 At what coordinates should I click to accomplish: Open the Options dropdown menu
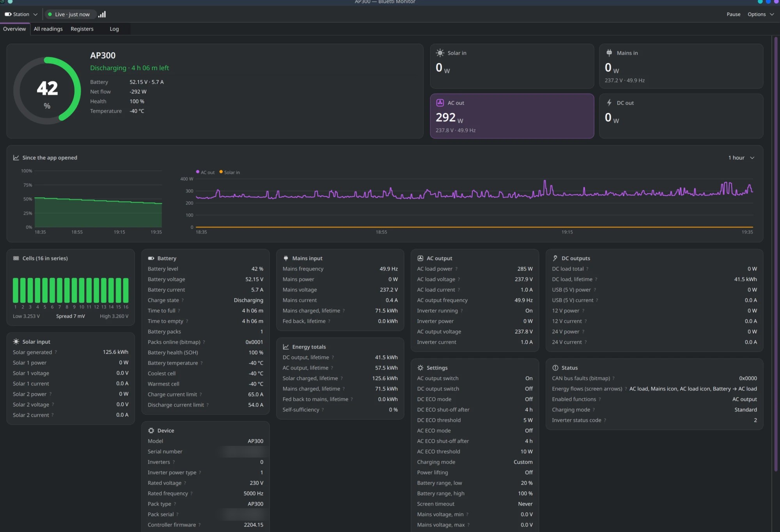(760, 14)
